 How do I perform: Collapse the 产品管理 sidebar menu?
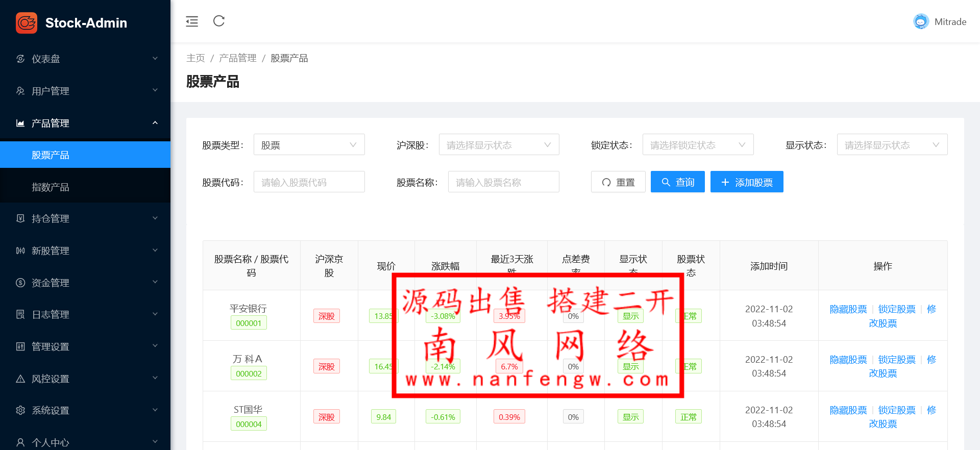tap(85, 123)
